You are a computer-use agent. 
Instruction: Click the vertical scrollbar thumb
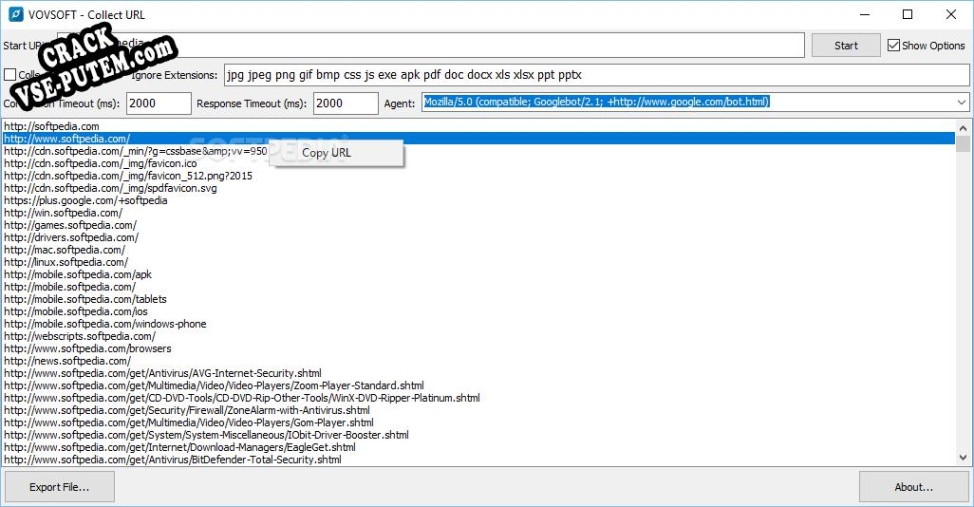(963, 144)
